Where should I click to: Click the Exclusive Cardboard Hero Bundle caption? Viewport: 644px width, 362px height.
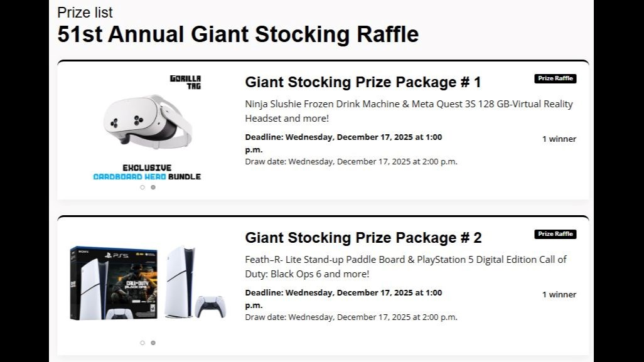click(x=148, y=173)
